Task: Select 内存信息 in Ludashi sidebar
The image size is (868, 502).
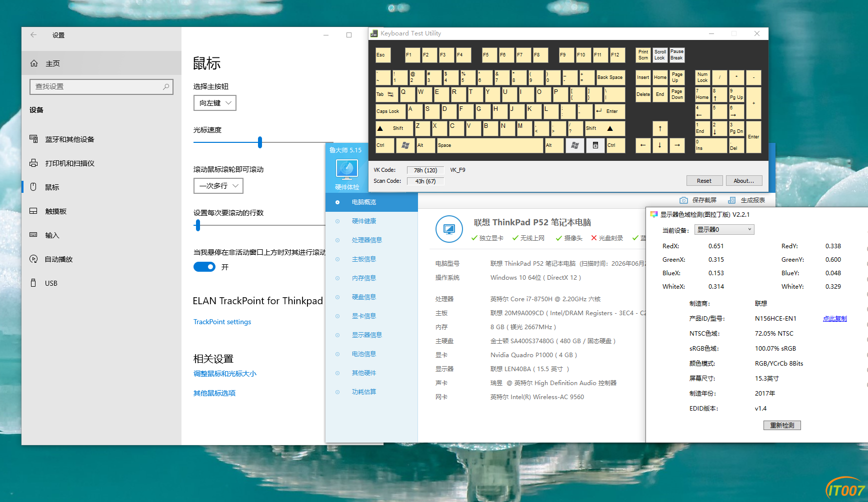Action: point(371,278)
